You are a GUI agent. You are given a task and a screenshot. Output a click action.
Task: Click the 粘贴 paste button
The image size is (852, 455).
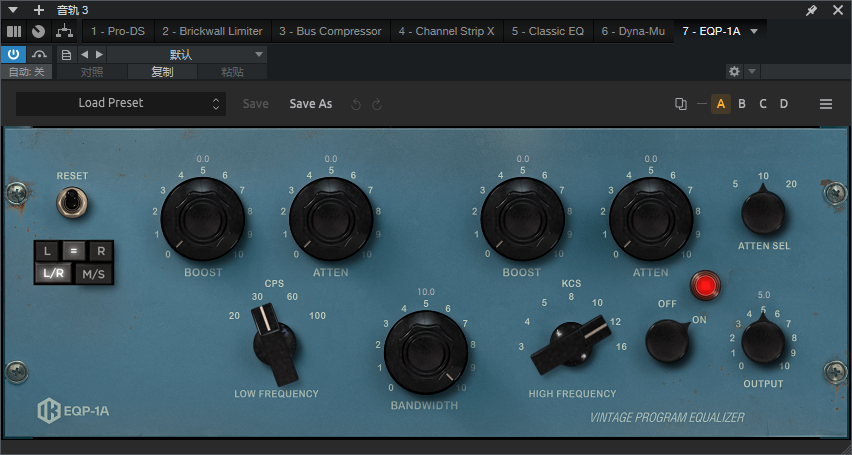coord(232,72)
